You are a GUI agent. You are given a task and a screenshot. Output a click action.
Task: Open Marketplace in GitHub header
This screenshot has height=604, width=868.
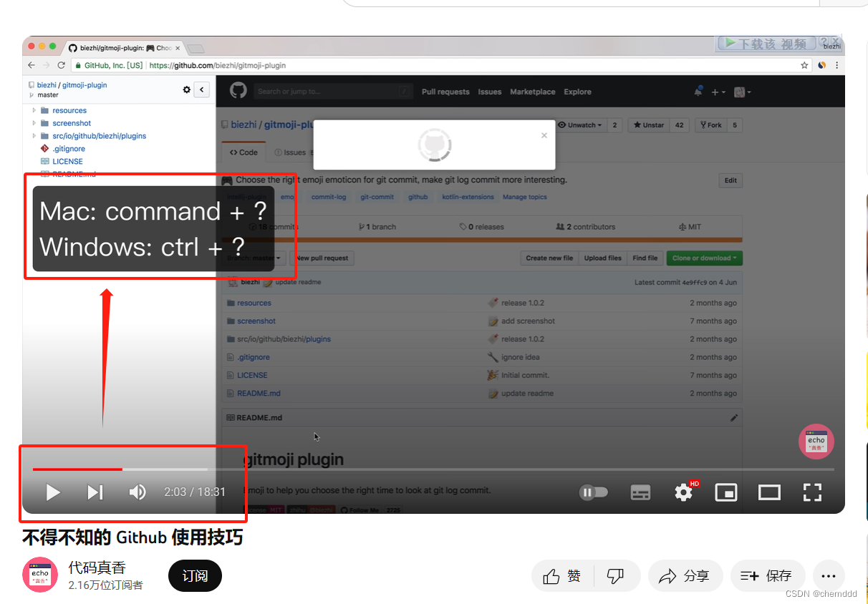[x=533, y=92]
